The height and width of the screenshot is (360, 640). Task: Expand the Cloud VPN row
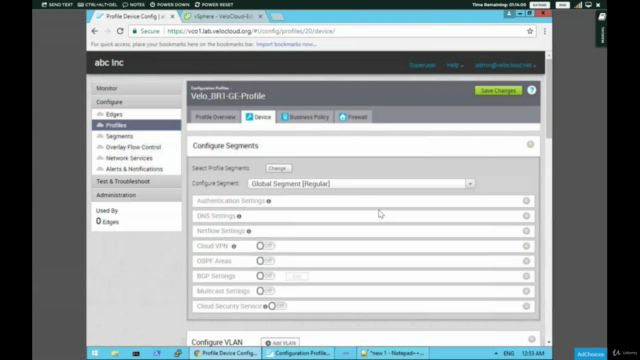tap(526, 246)
